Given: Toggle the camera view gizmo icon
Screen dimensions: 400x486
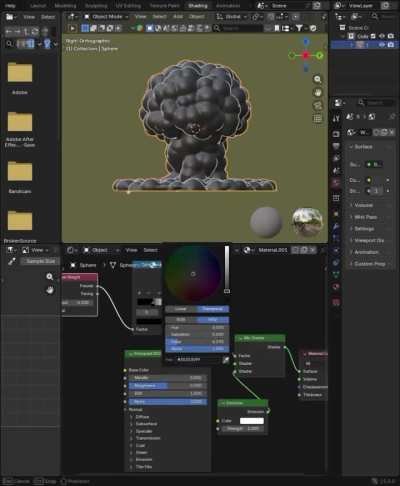Looking at the screenshot, I should coord(318,105).
